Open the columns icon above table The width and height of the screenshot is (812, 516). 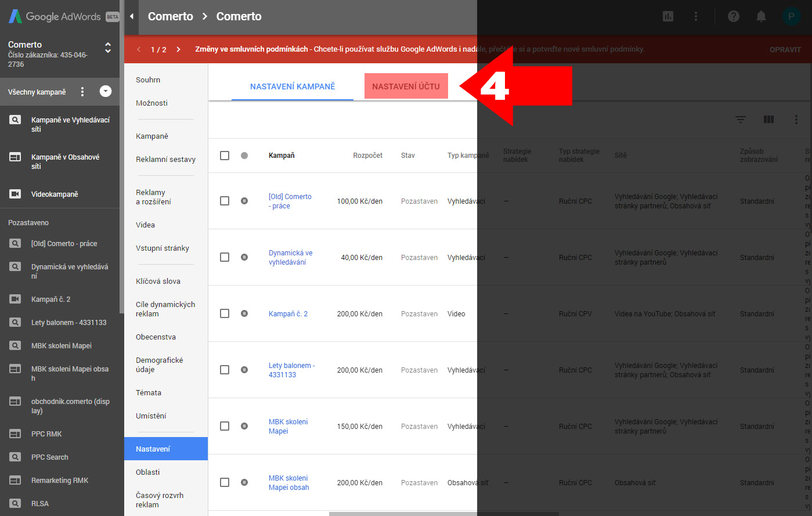[768, 120]
